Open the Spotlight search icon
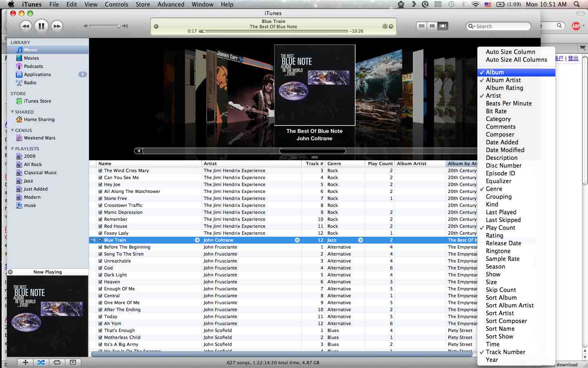The height and width of the screenshot is (368, 588). pos(577,4)
